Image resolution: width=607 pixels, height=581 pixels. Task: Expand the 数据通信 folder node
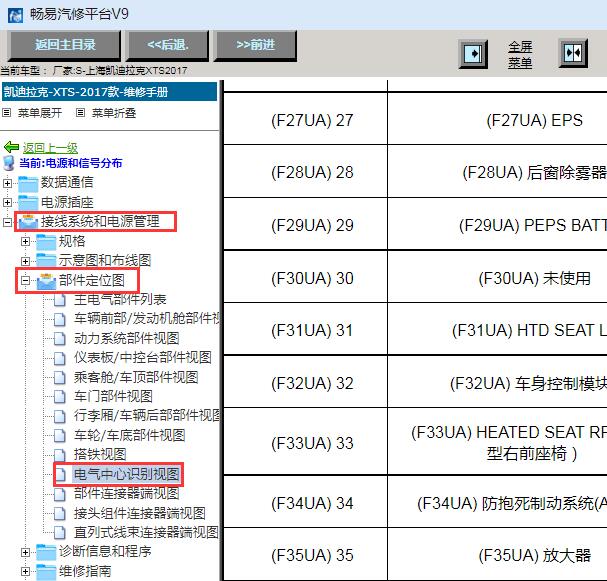click(x=7, y=183)
